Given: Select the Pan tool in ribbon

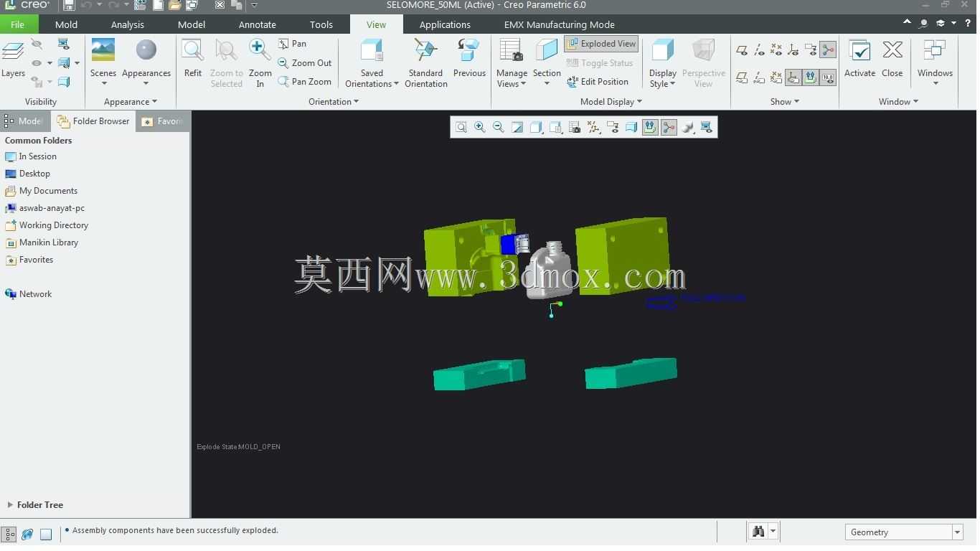Looking at the screenshot, I should click(292, 44).
